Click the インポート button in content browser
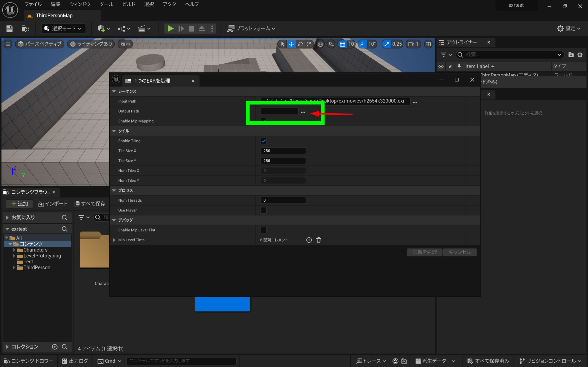This screenshot has width=588, height=367. point(53,204)
